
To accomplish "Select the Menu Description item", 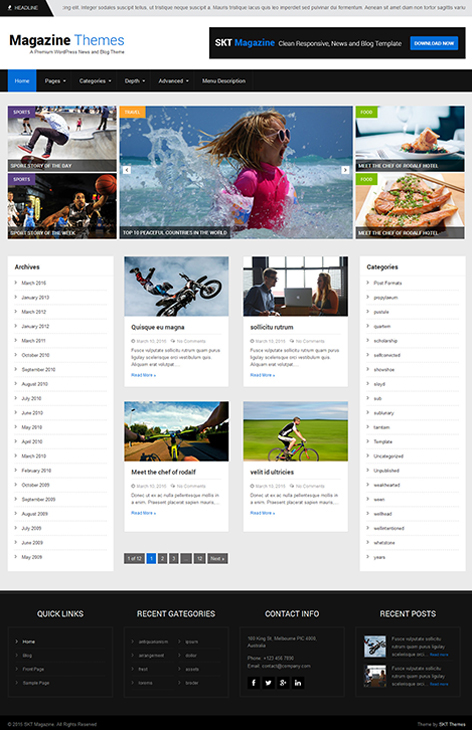I will coord(223,81).
